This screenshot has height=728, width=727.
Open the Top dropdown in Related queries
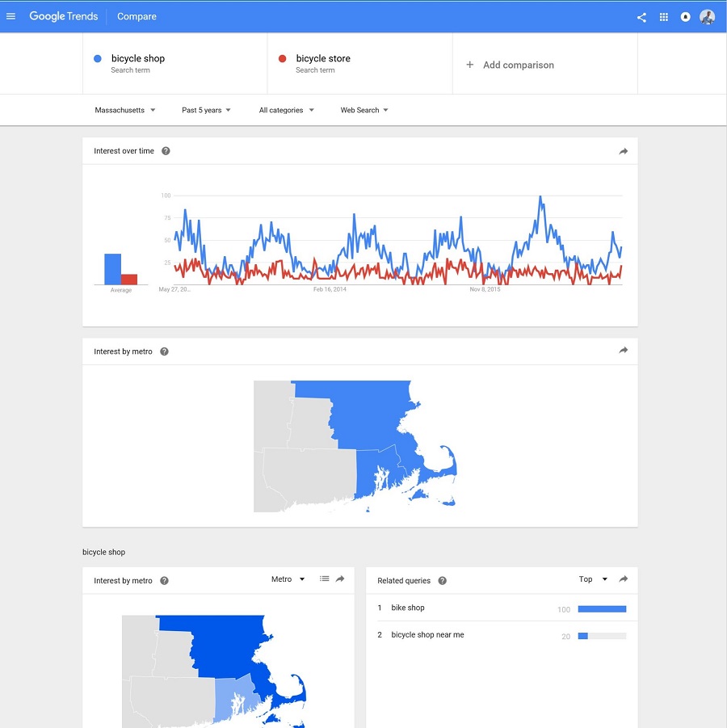coord(593,579)
